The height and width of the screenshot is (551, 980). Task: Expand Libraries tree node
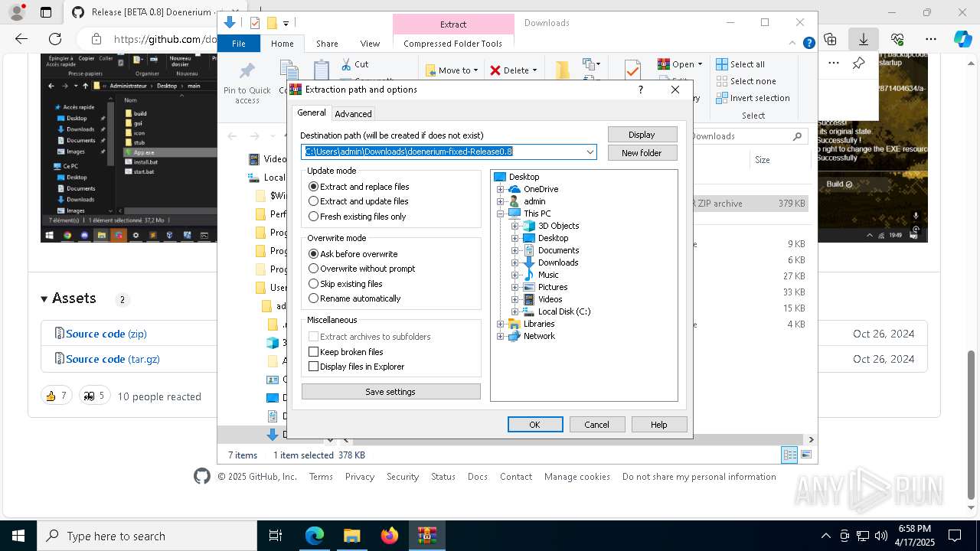pos(501,324)
